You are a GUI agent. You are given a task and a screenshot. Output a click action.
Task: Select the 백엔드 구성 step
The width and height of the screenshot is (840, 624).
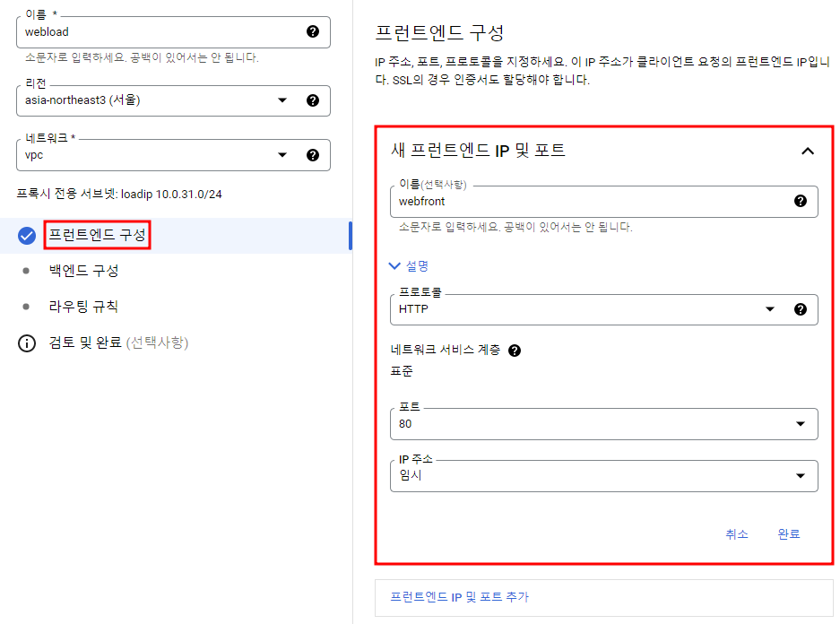[83, 271]
